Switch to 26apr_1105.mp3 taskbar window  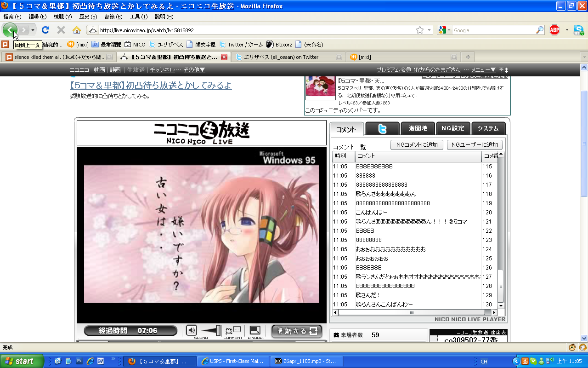[306, 361]
